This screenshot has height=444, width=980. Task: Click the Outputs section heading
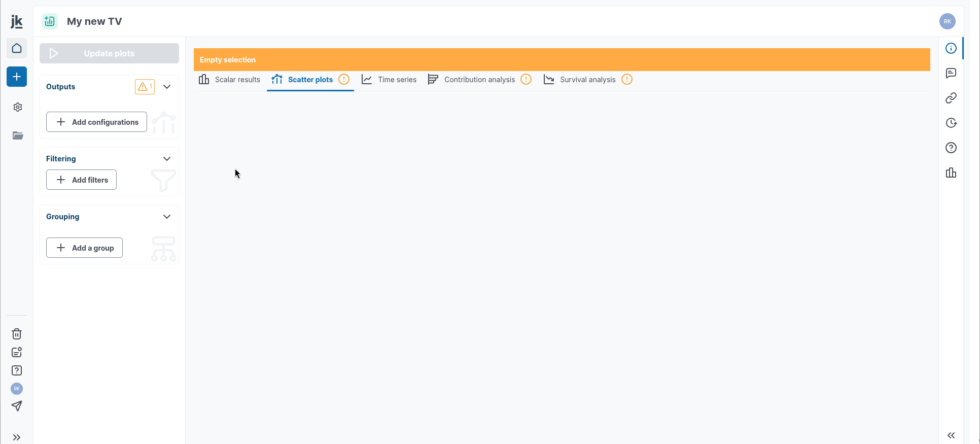tap(61, 87)
